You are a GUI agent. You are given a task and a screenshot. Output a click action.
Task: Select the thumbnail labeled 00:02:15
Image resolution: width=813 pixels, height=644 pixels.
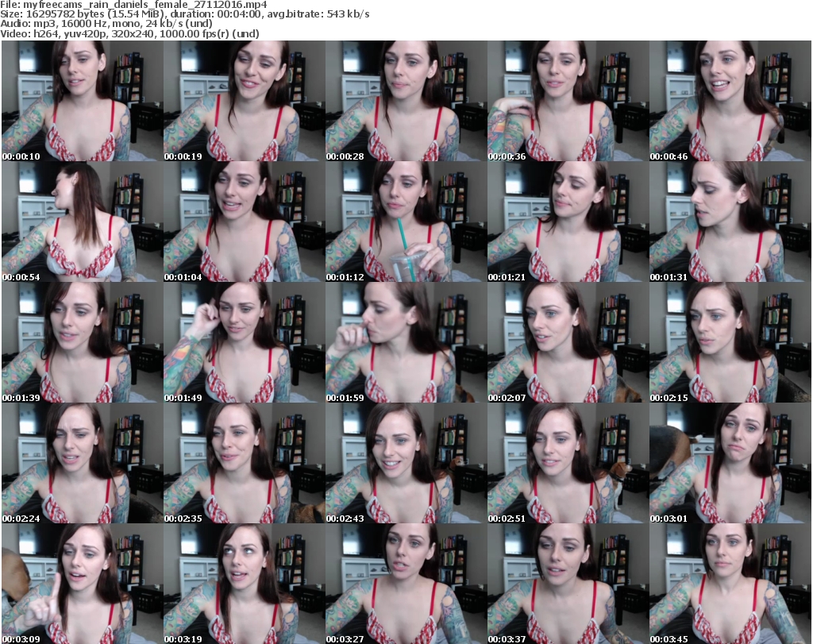coord(730,342)
